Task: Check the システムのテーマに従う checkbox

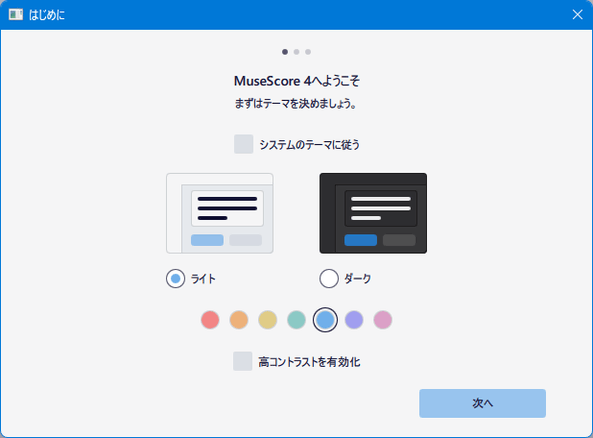Action: (244, 144)
